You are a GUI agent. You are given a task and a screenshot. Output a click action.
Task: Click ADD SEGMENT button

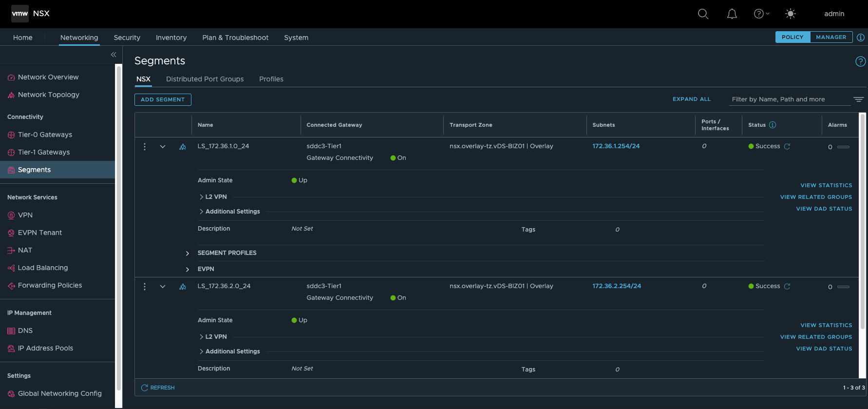[163, 99]
